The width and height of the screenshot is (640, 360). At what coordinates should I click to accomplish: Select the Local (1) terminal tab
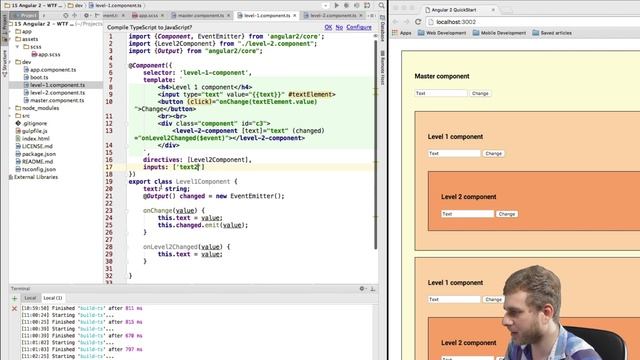coord(53,298)
